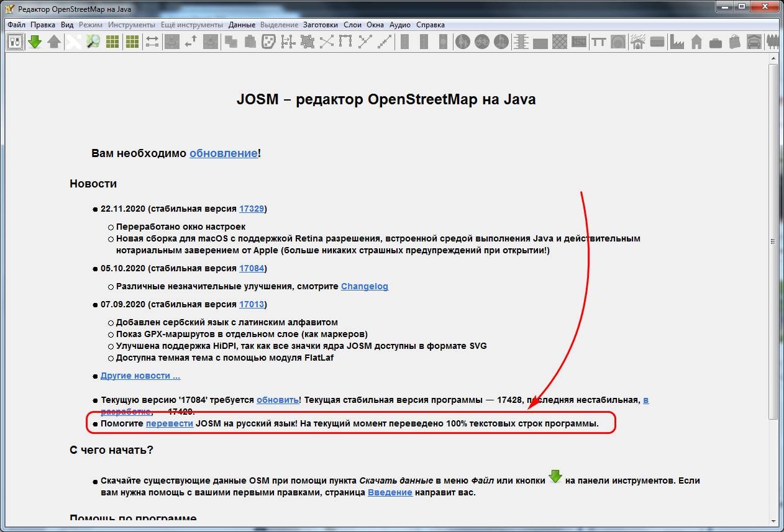Open the Ещё инструменты menu
Screen dimensions: 784x532
coord(192,25)
